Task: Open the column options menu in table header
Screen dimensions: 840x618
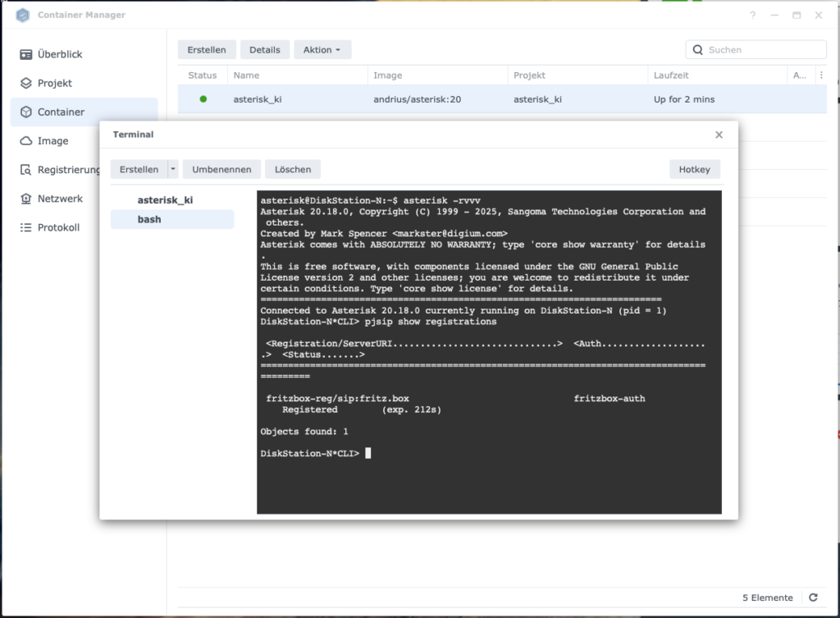Action: point(821,75)
